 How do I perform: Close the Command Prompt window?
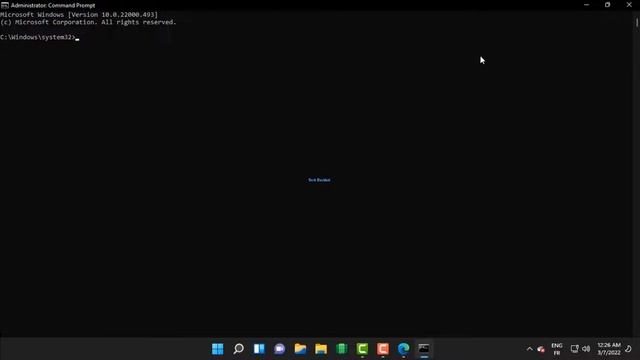[x=629, y=5]
